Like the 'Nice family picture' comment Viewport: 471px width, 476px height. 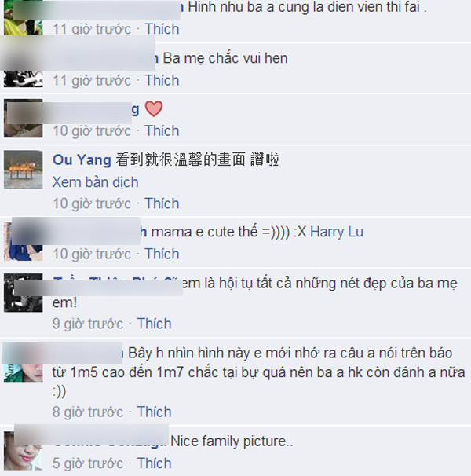154,463
